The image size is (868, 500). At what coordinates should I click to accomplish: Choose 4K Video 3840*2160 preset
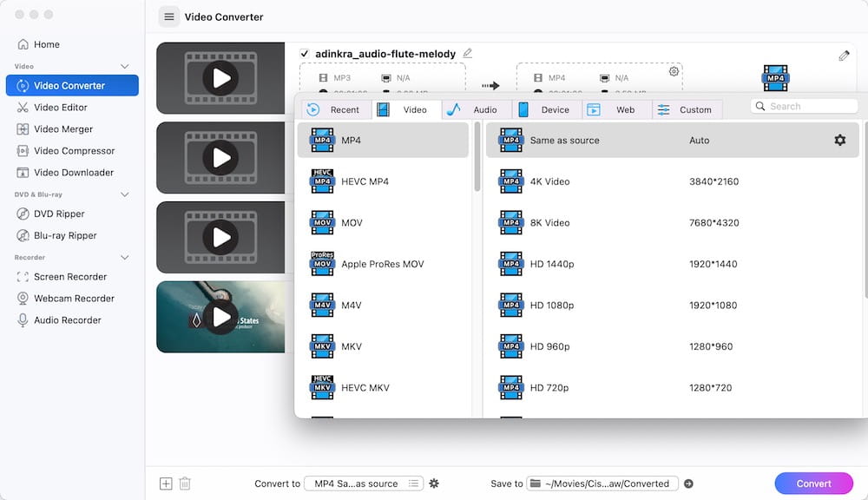point(672,181)
